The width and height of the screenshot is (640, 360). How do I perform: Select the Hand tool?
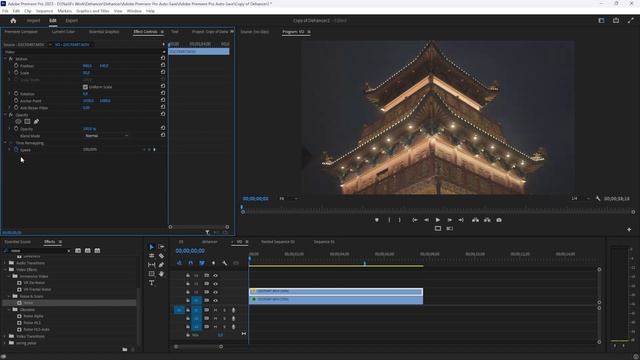click(x=161, y=274)
